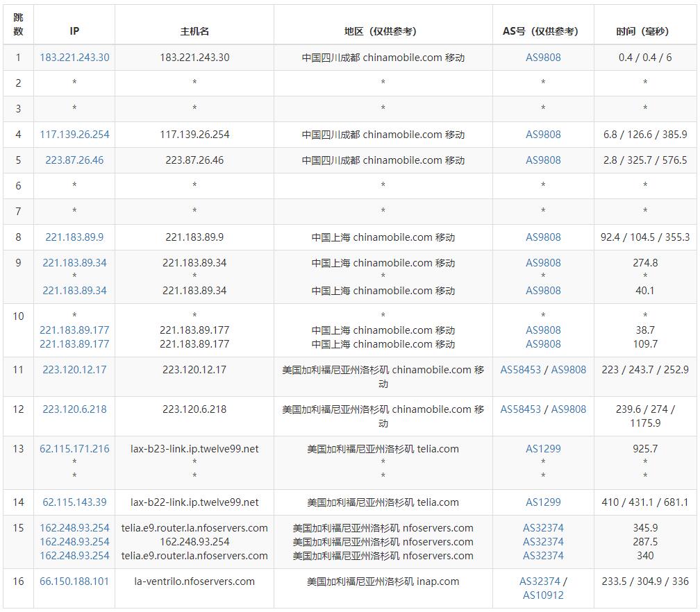Click AS1299 link in hop 13 row

point(543,449)
